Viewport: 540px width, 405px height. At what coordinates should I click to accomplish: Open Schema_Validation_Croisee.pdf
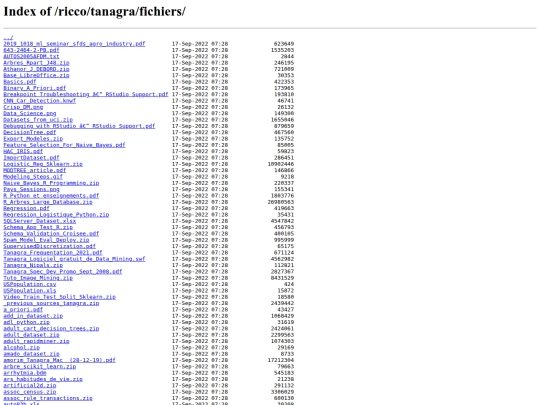tap(51, 233)
